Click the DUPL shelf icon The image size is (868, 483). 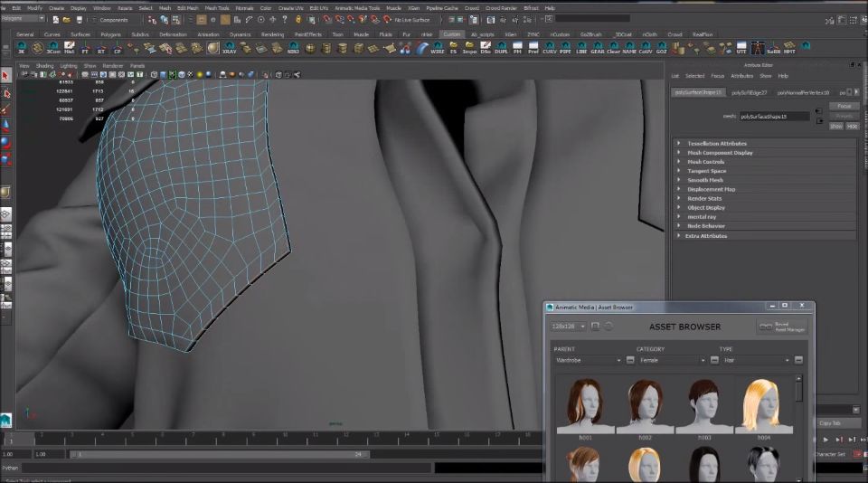[501, 48]
